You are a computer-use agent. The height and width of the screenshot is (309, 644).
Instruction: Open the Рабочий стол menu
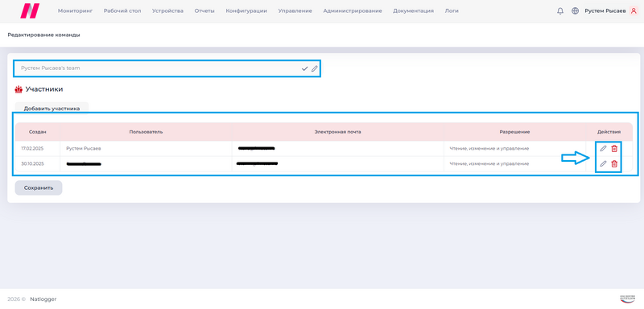(122, 11)
